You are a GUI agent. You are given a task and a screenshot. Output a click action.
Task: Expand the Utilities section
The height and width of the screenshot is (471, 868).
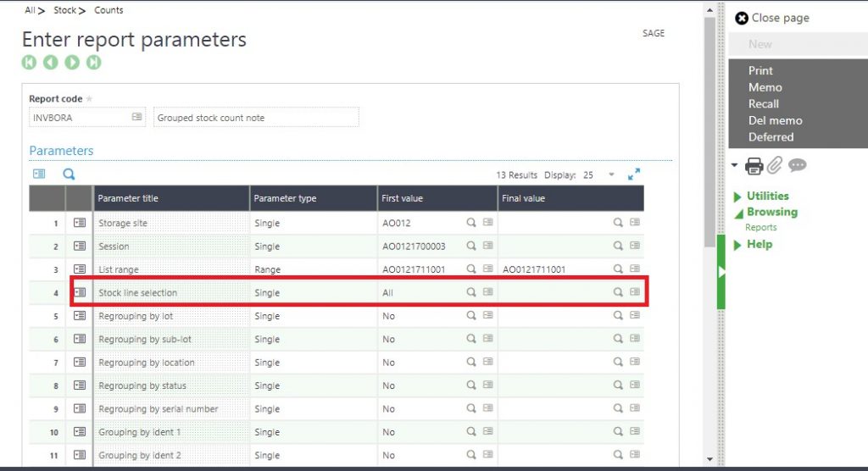point(767,196)
